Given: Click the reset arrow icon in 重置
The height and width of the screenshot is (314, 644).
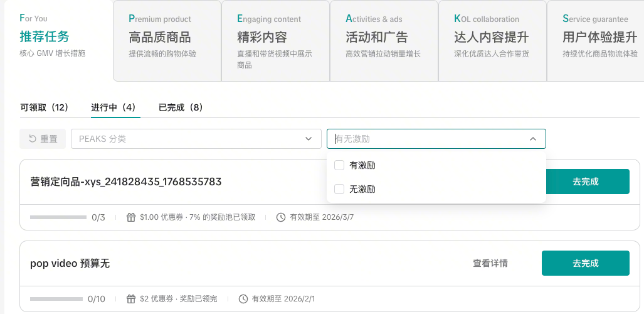Looking at the screenshot, I should coord(31,139).
